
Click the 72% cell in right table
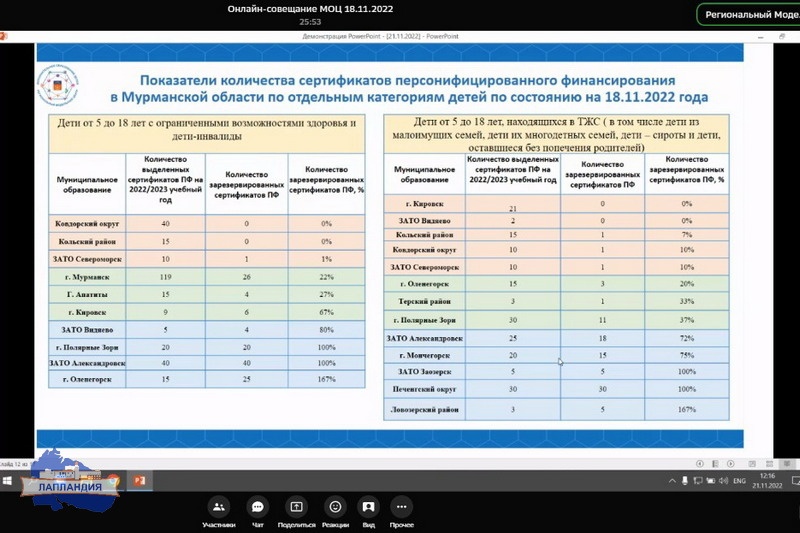point(687,338)
